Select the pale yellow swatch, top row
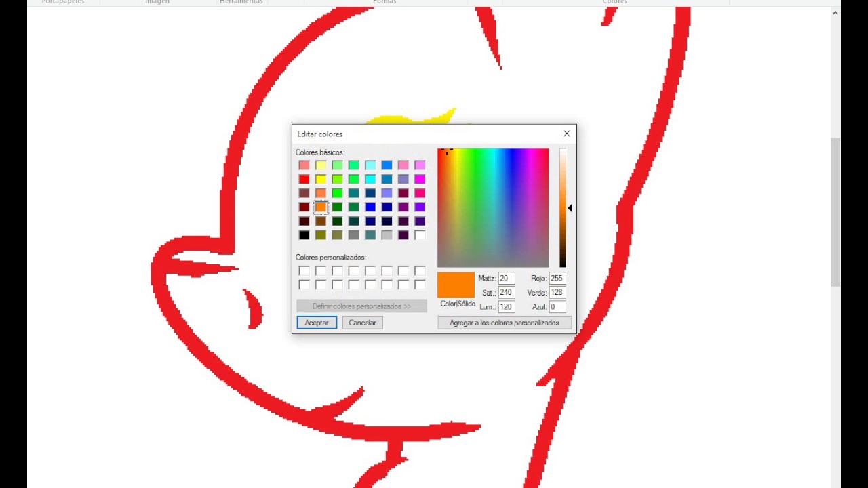The width and height of the screenshot is (868, 488). tap(321, 165)
